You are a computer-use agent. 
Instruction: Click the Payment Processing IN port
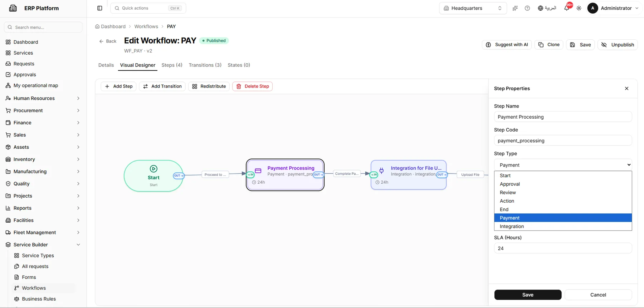pos(250,175)
